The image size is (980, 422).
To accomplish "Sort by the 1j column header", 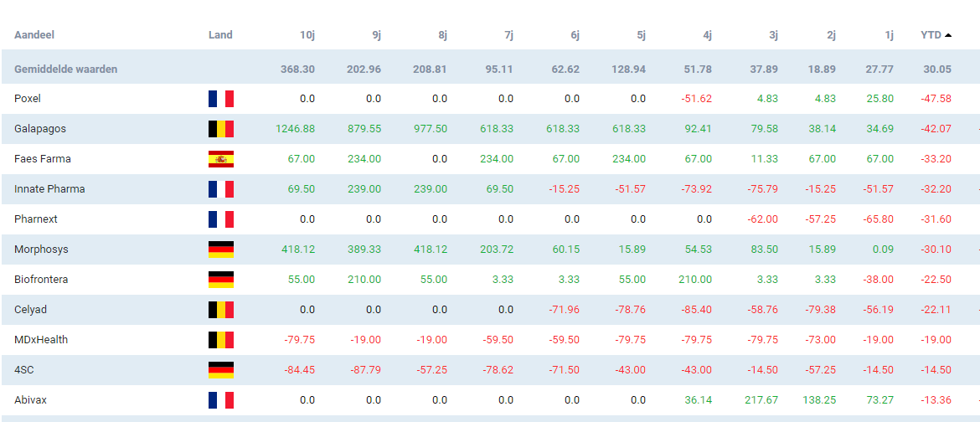I will click(x=889, y=35).
